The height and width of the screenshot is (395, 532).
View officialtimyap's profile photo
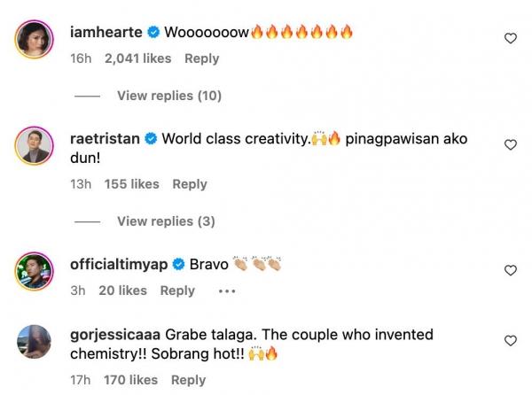coord(33,270)
